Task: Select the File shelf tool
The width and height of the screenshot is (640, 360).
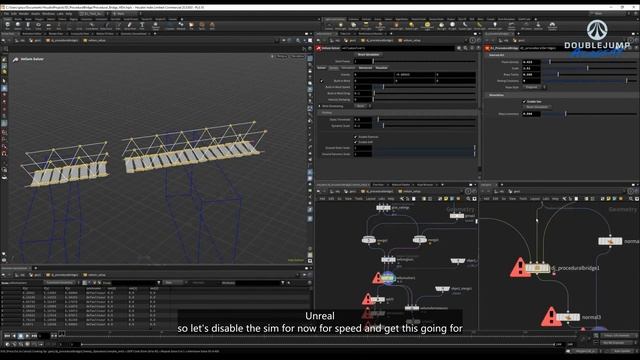Action: [191, 26]
